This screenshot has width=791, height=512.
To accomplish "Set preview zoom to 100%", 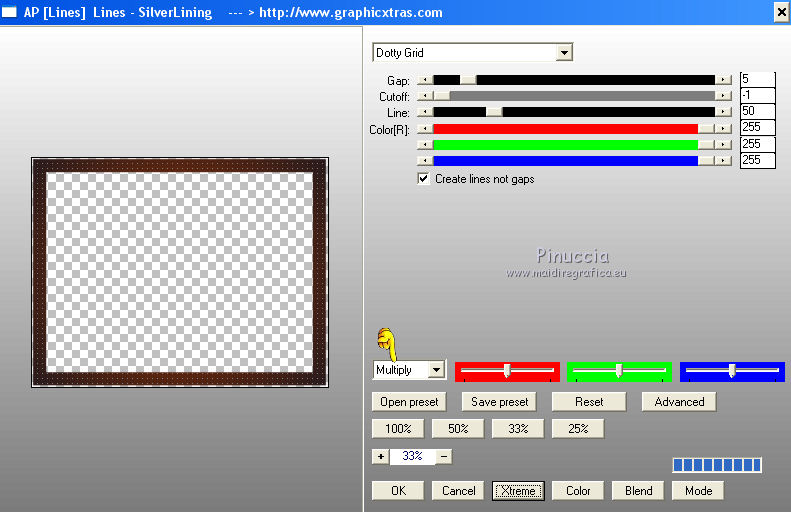I will click(398, 429).
